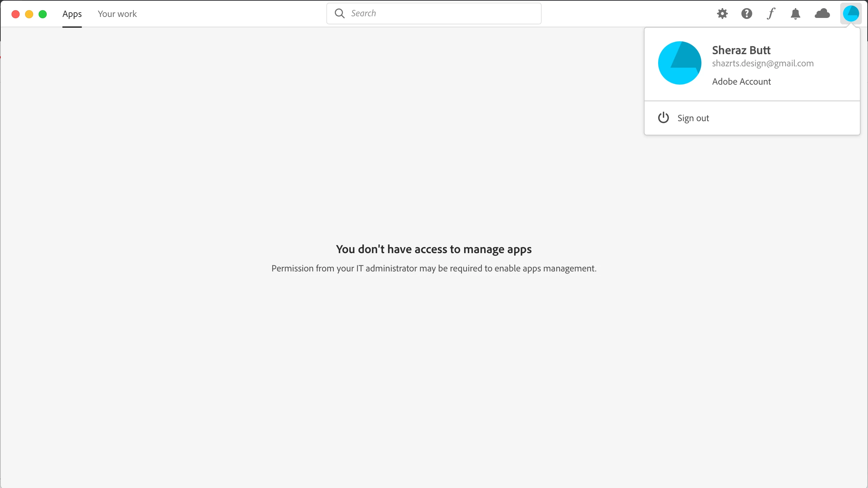
Task: Click the shazrts.design email address
Action: [763, 63]
